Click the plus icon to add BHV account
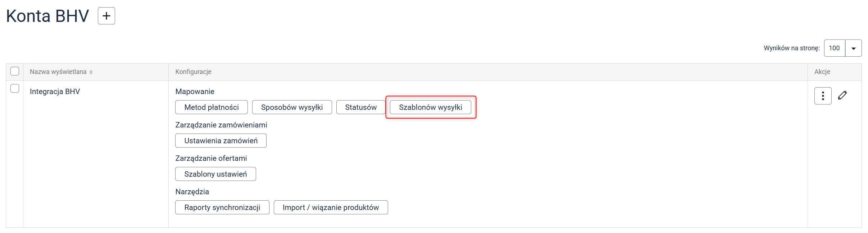 click(106, 16)
